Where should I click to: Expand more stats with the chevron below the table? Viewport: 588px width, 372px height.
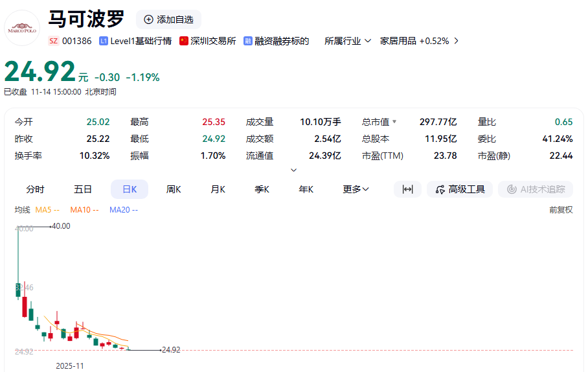pos(293,170)
